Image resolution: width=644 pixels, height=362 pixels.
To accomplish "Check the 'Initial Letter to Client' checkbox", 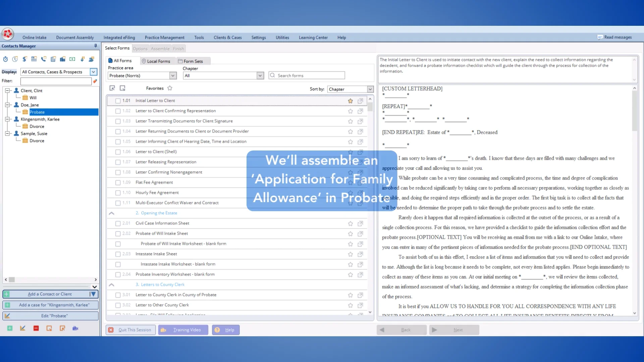I will click(x=118, y=101).
